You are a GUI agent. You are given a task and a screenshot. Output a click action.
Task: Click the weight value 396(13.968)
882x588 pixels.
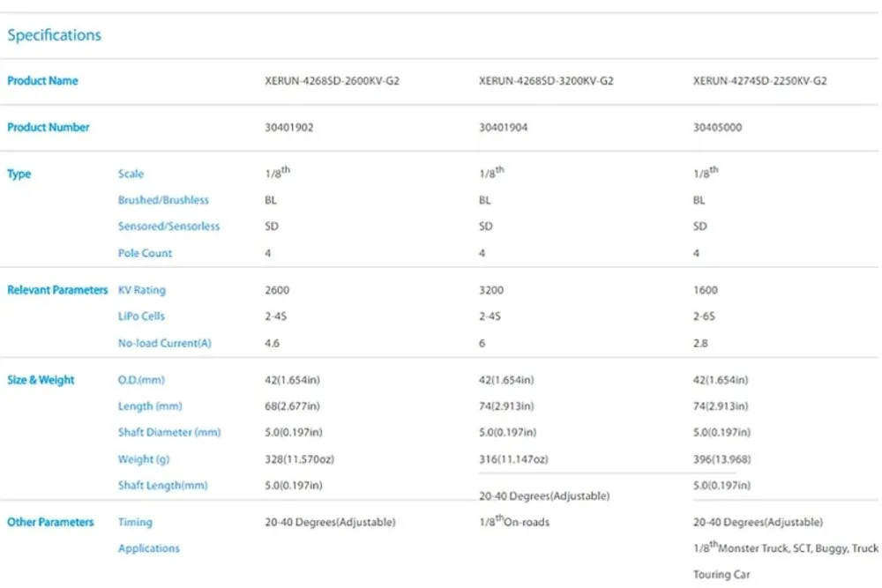721,459
